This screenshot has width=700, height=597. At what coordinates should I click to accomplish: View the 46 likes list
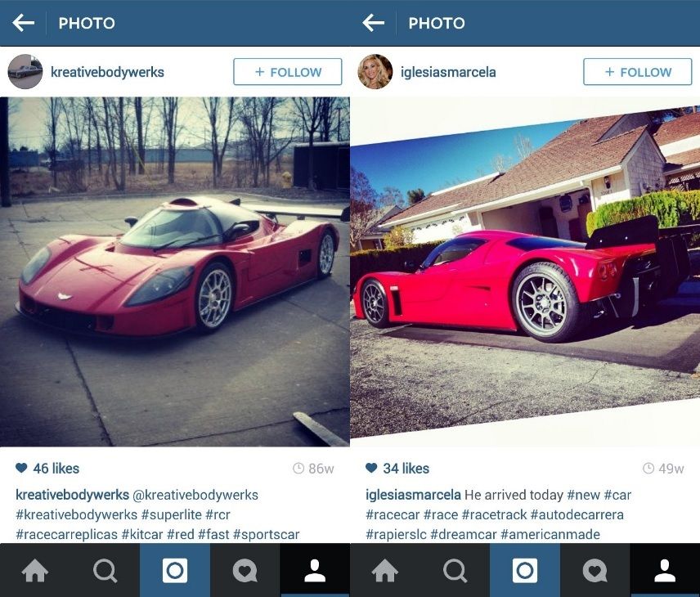click(x=56, y=468)
